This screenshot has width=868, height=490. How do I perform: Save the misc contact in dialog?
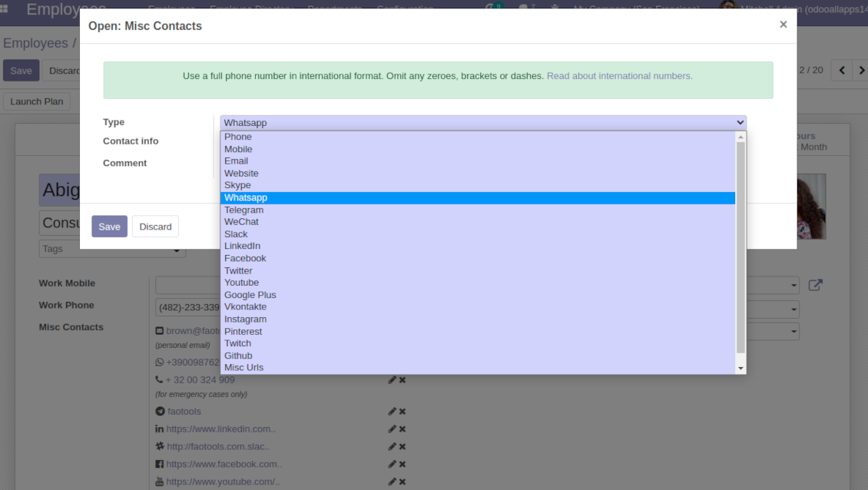click(109, 227)
